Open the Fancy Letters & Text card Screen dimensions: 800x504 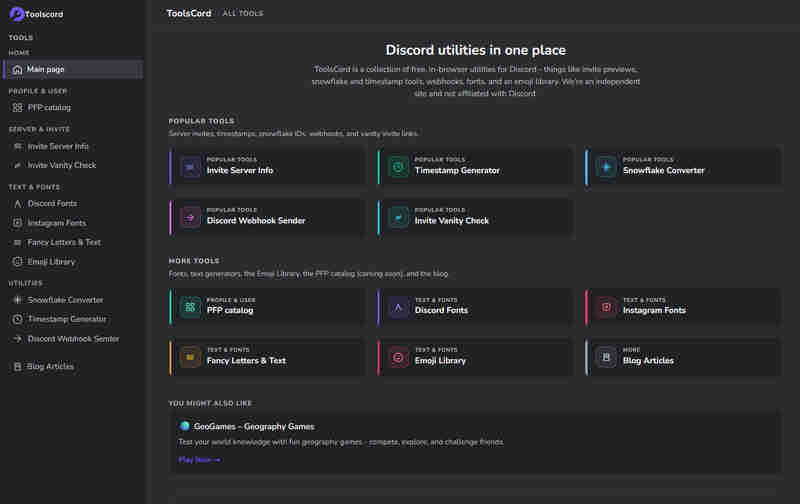click(x=268, y=357)
